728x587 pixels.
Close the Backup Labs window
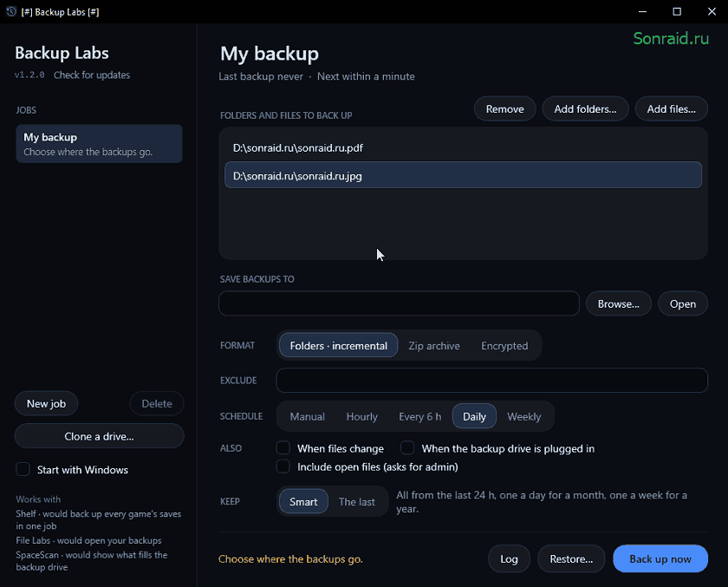click(x=712, y=11)
